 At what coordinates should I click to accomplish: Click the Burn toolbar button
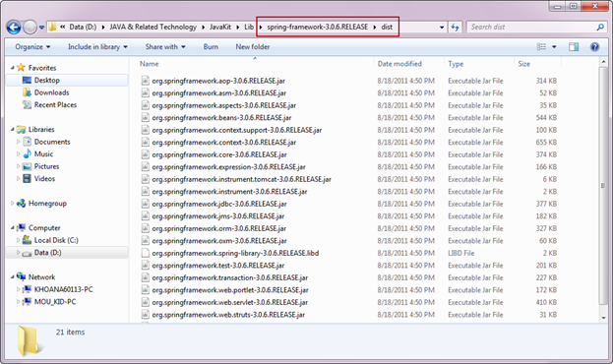211,47
